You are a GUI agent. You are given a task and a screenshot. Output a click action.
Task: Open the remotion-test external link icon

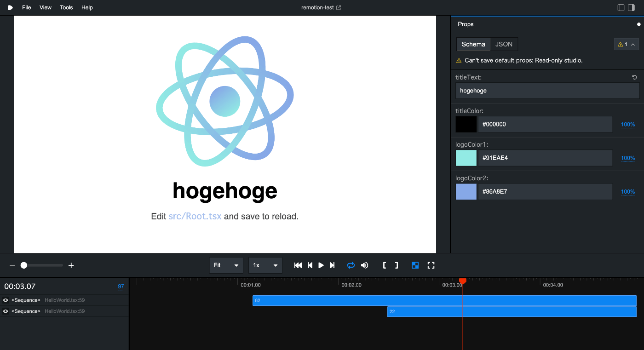point(339,7)
